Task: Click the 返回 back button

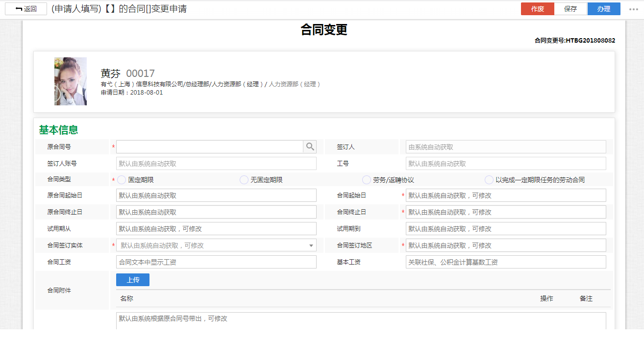Action: pyautogui.click(x=26, y=9)
